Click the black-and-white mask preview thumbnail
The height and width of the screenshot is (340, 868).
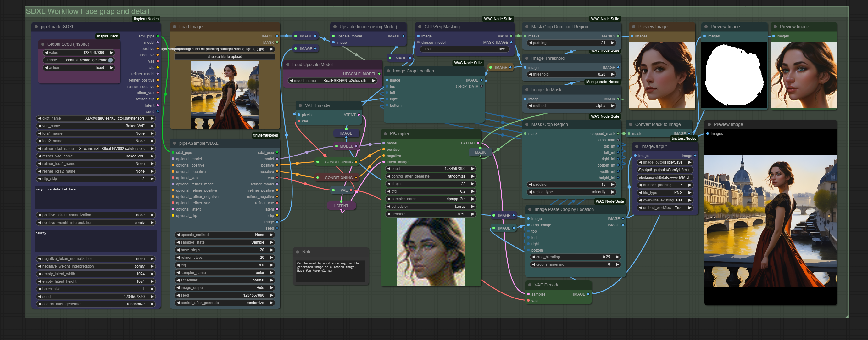click(734, 75)
